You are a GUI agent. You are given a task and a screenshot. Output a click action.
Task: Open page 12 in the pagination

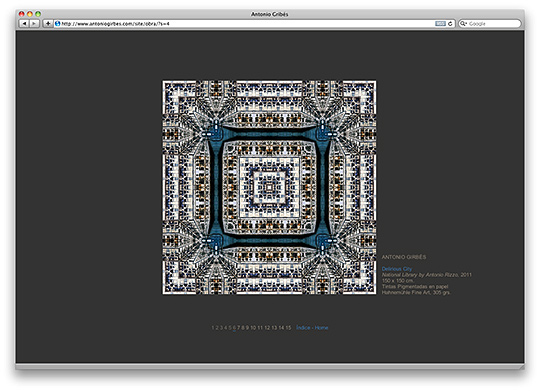click(x=267, y=328)
